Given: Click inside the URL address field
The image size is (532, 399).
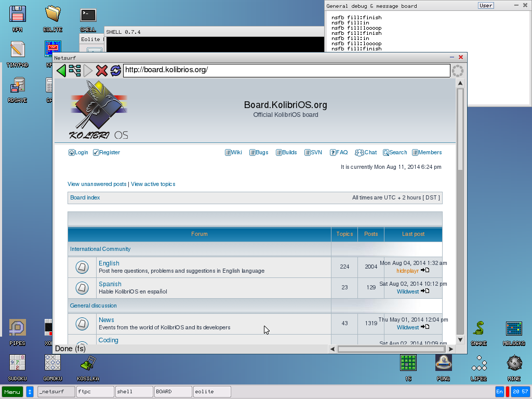Looking at the screenshot, I should [x=286, y=71].
